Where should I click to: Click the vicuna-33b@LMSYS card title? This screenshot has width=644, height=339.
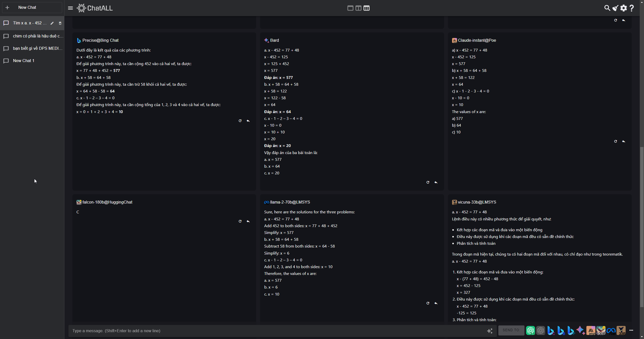pos(477,202)
